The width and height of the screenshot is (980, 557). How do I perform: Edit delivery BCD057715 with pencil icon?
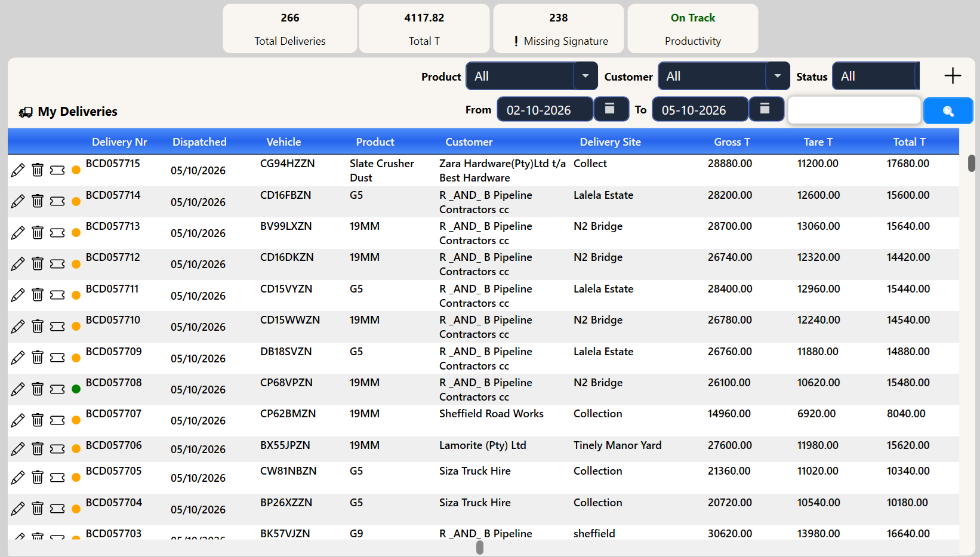coord(18,170)
